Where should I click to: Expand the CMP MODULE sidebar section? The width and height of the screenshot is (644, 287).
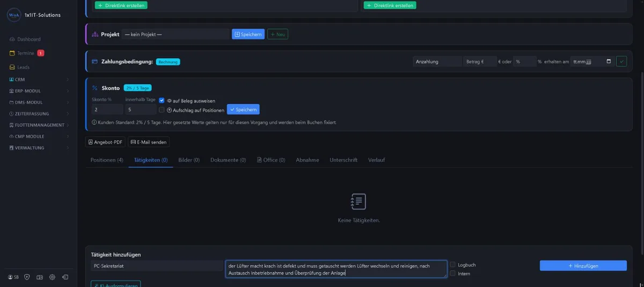(38, 136)
